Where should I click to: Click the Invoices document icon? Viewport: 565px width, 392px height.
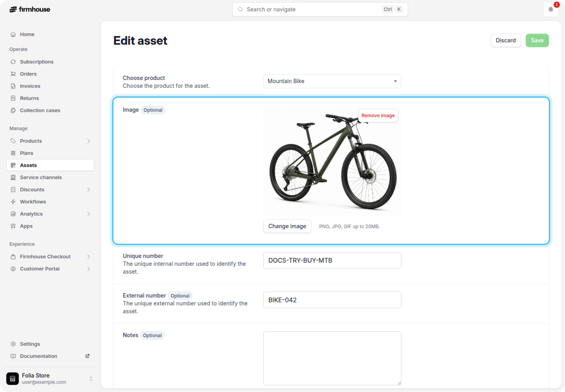point(13,86)
